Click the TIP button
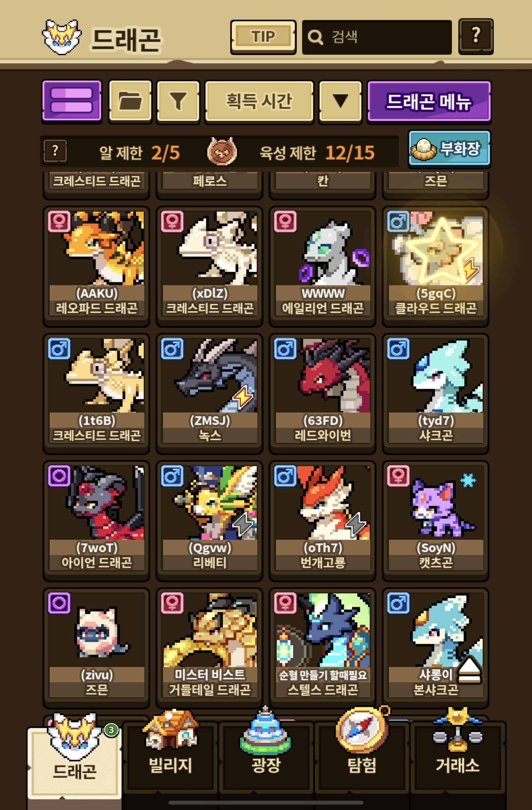532x810 pixels. (x=263, y=37)
